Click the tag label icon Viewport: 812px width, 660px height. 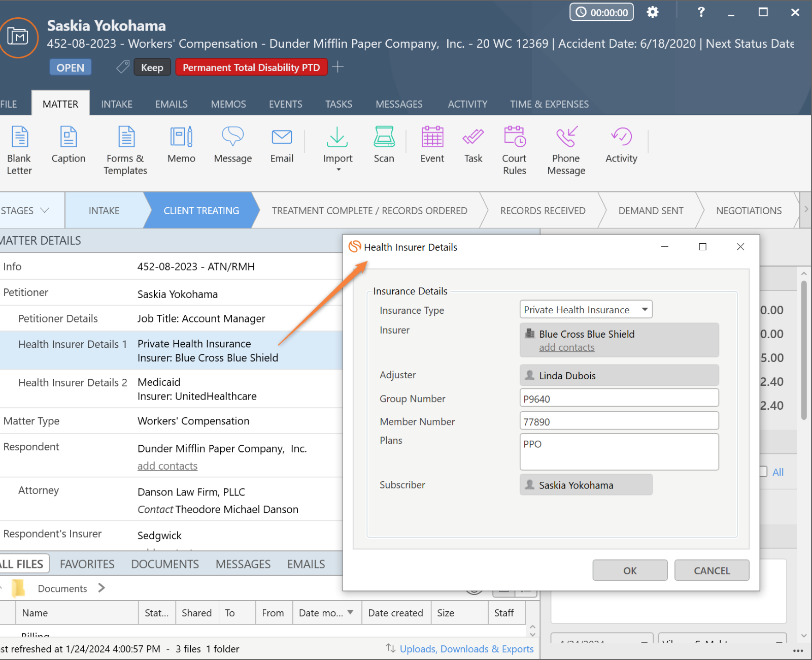(123, 67)
